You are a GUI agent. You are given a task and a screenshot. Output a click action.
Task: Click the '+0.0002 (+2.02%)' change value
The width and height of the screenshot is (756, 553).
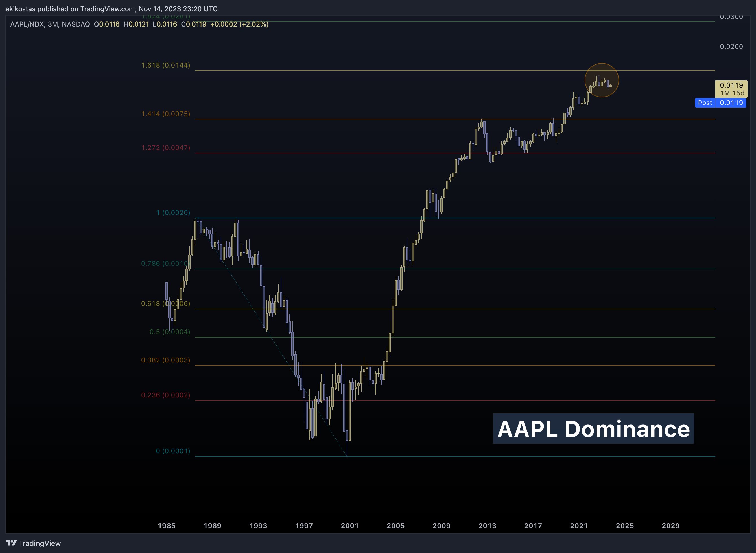(x=239, y=25)
